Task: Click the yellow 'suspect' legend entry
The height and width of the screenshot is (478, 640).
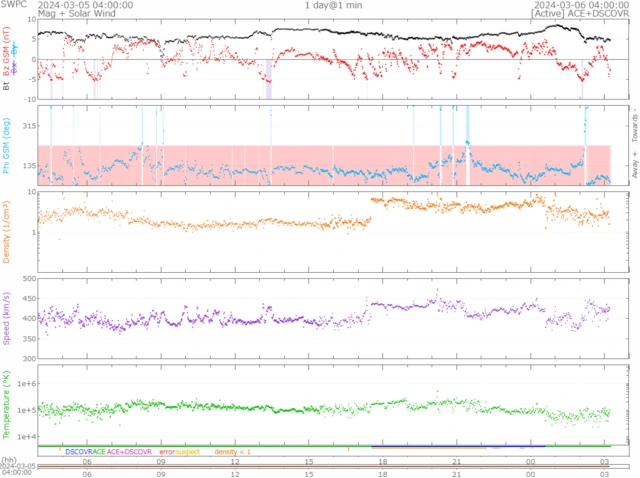Action: click(188, 452)
